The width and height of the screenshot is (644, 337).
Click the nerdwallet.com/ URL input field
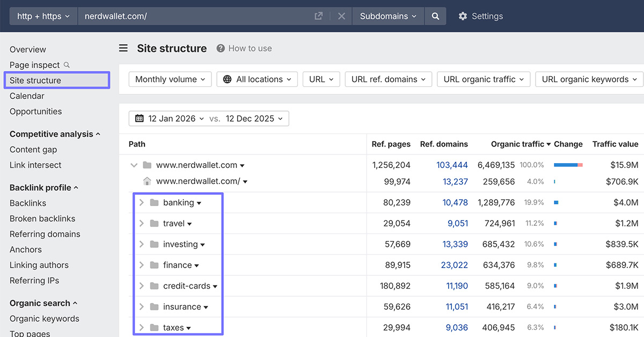(x=193, y=16)
